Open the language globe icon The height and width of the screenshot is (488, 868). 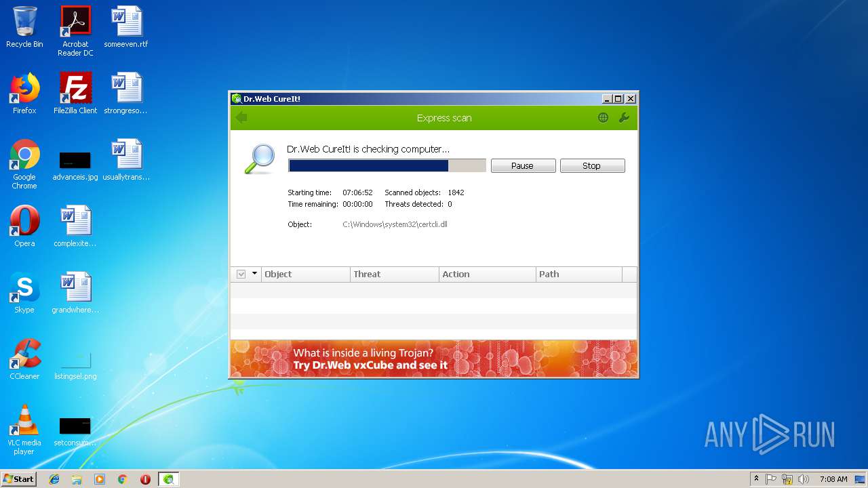pos(603,118)
